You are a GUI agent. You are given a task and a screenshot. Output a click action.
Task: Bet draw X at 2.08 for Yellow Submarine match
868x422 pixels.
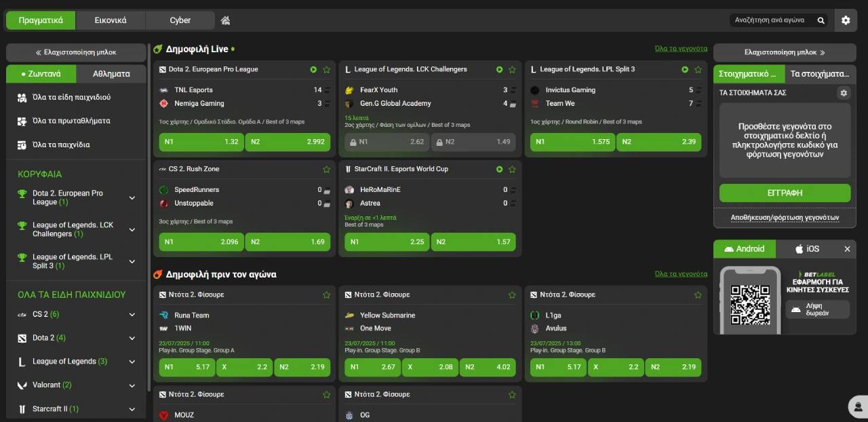429,367
